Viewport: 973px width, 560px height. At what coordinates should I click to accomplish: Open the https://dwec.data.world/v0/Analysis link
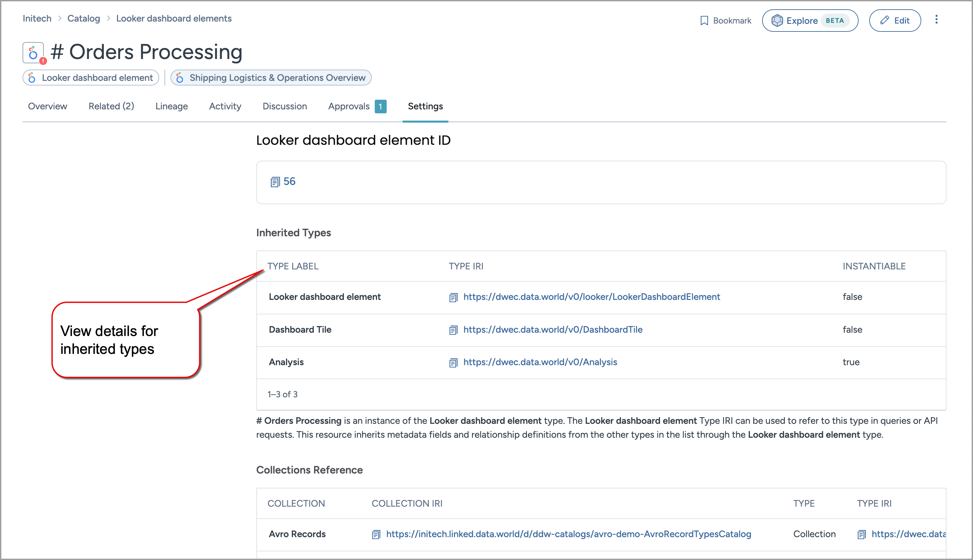[540, 362]
